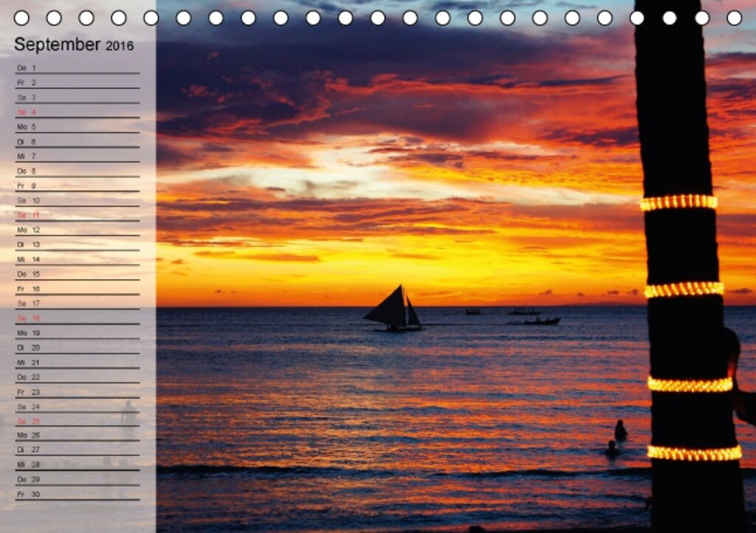This screenshot has width=756, height=533.
Task: Select the 'Mi 14' calendar row
Action: pos(77,259)
